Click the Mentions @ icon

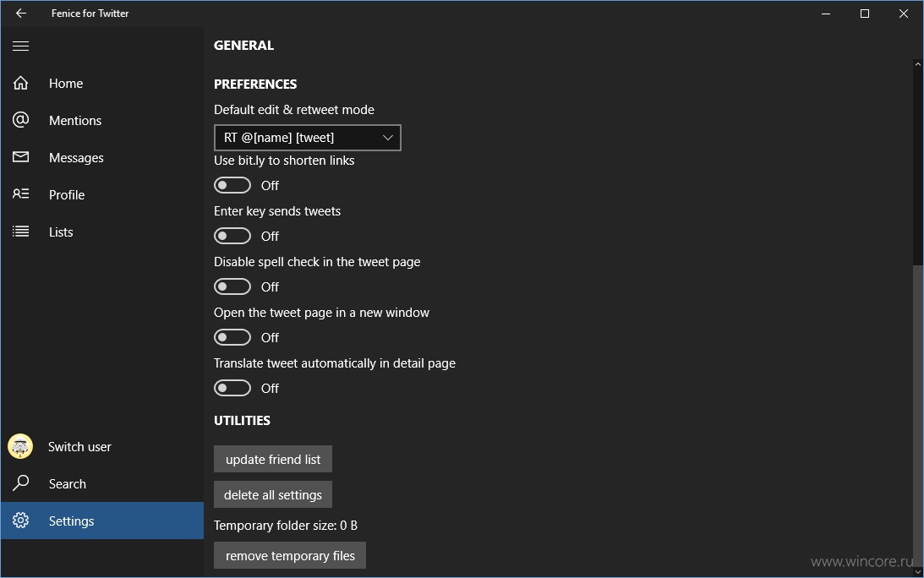click(x=20, y=120)
